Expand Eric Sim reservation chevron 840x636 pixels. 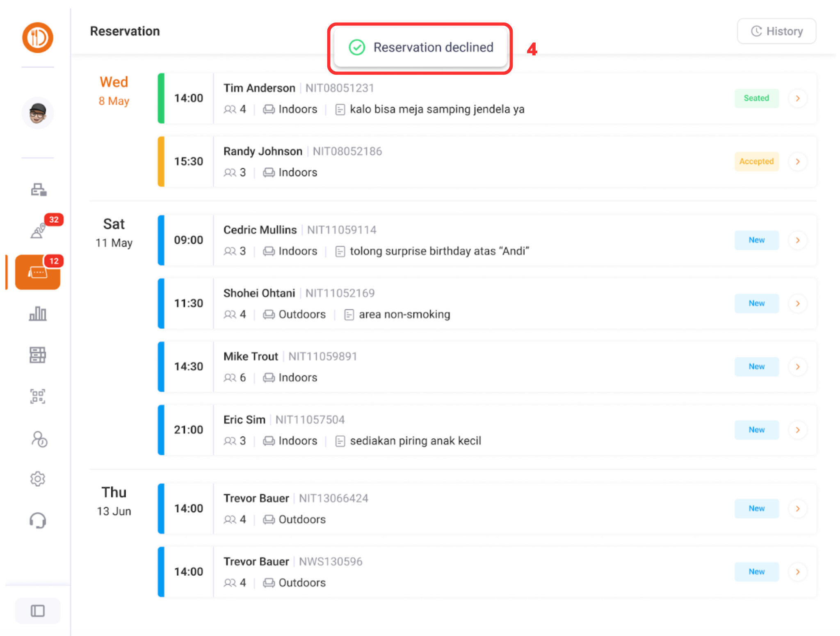click(x=797, y=430)
